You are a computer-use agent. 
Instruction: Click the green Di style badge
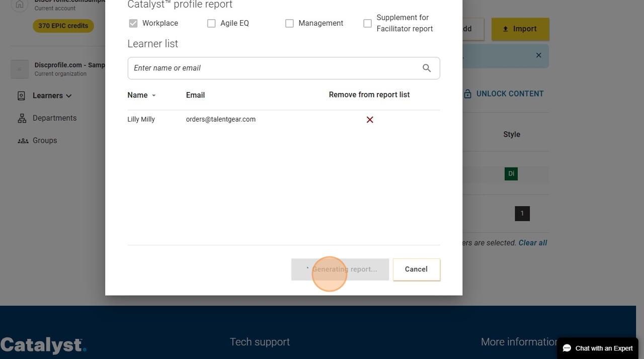tap(511, 174)
